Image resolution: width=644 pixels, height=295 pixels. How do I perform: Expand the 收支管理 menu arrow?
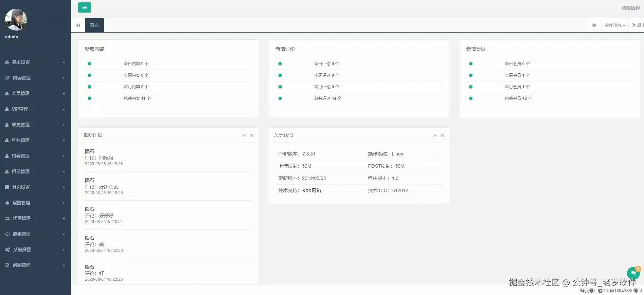point(64,125)
